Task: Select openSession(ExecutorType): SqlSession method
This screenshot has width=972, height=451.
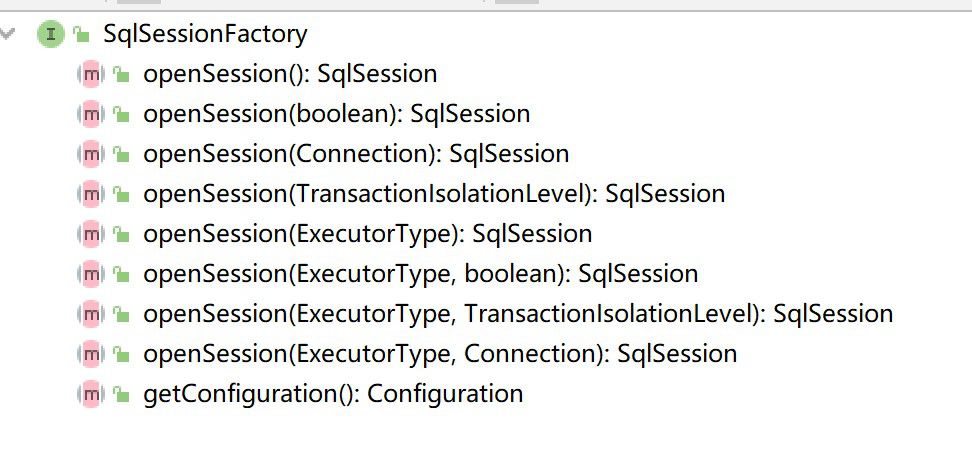Action: point(368,234)
